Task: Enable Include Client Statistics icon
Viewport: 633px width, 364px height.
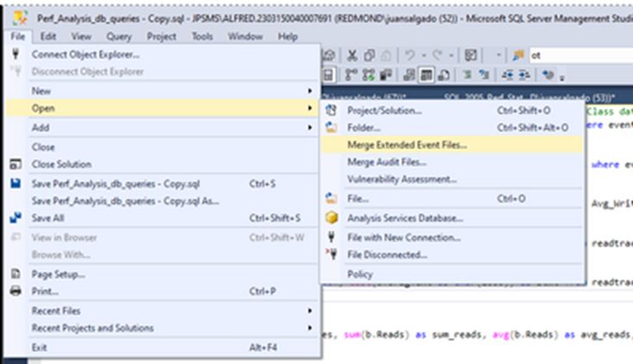Action: (386, 75)
